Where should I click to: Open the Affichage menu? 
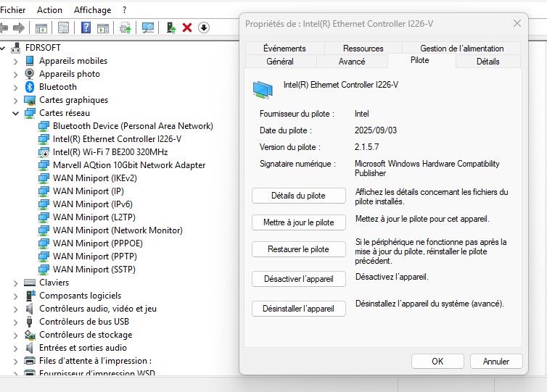click(x=92, y=10)
